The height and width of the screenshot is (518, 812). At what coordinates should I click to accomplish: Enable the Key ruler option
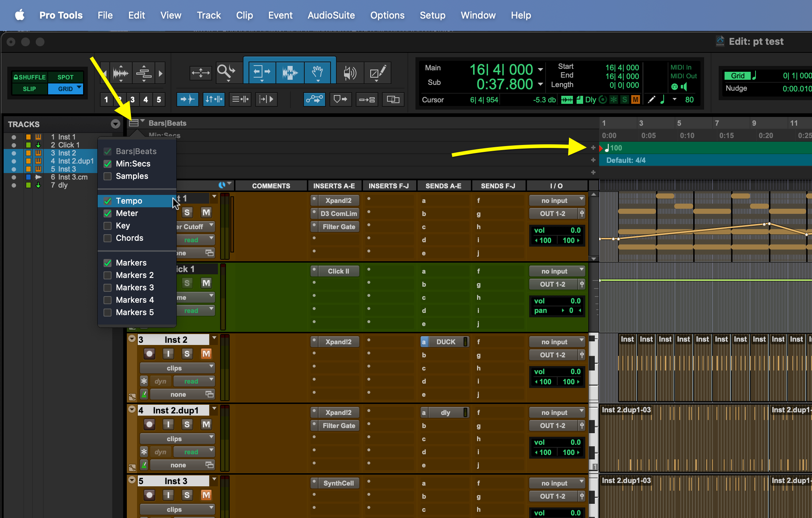(x=108, y=226)
